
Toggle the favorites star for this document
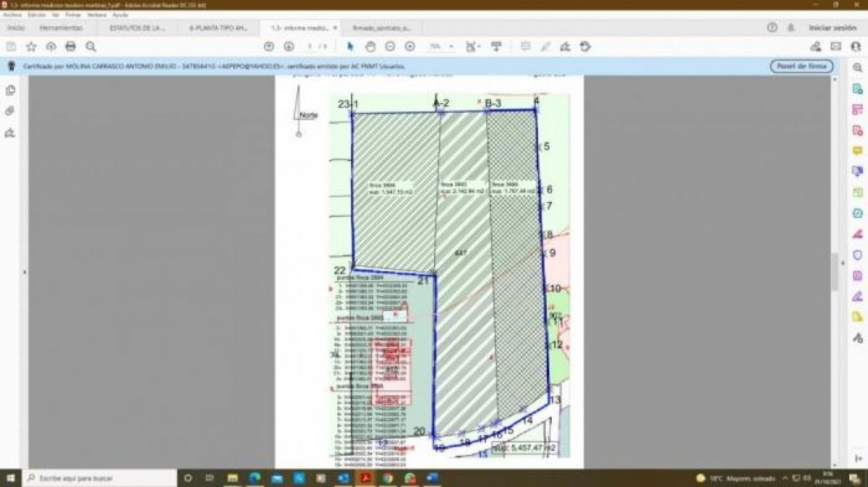[30, 46]
